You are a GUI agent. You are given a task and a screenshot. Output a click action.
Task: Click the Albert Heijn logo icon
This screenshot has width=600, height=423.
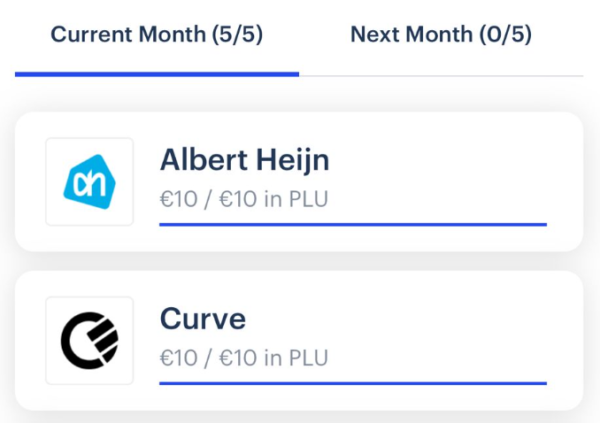point(89,181)
